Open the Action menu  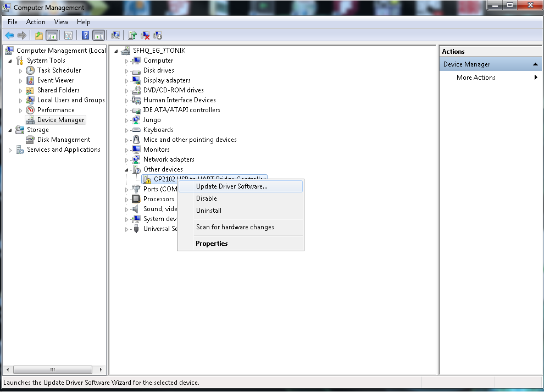pyautogui.click(x=36, y=22)
